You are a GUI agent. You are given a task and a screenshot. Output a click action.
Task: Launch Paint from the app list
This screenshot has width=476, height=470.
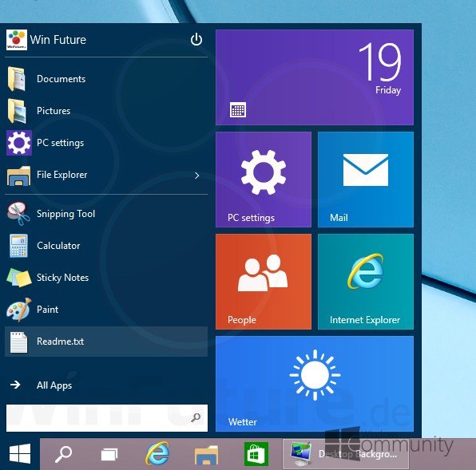(106, 310)
